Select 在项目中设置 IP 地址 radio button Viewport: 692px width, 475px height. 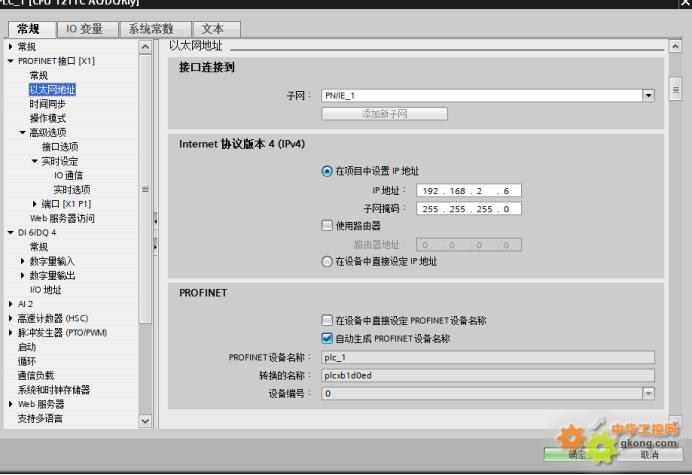pos(327,171)
